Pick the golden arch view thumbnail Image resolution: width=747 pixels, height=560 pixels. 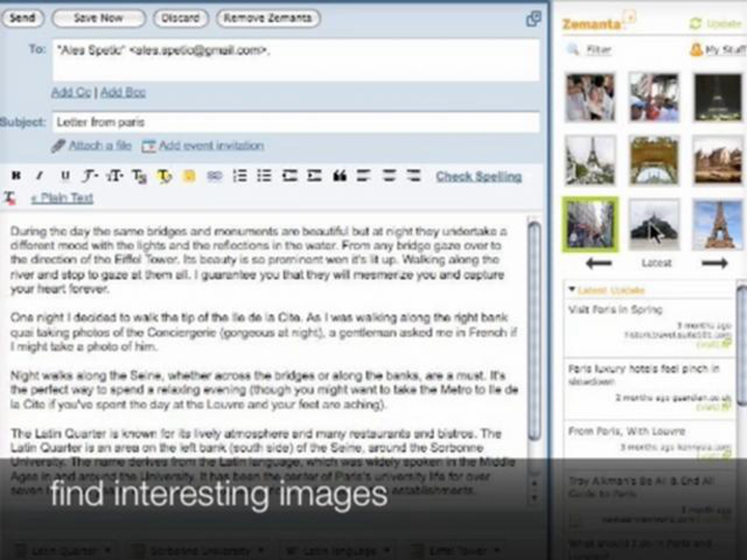654,161
